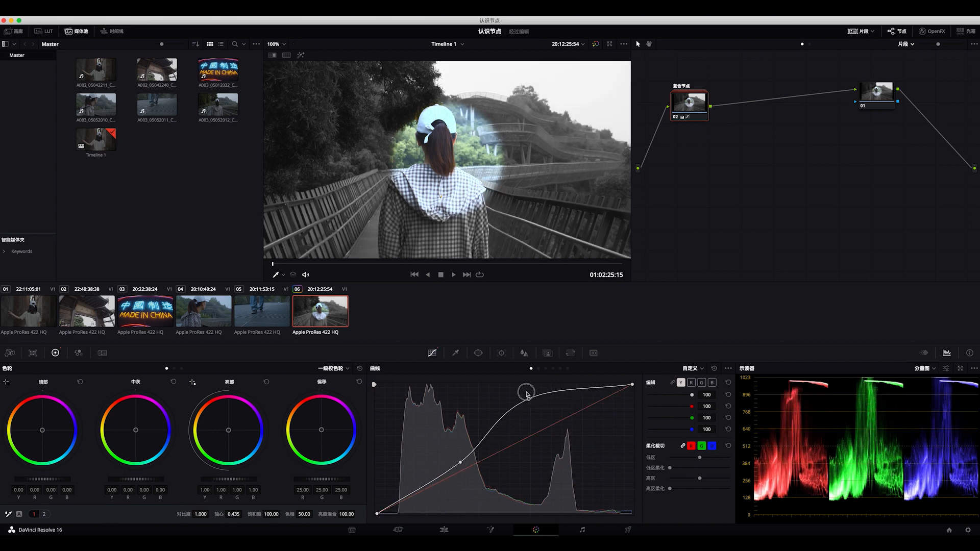Image resolution: width=980 pixels, height=551 pixels.
Task: Open the Blur/Sharpen palette icon
Action: [x=524, y=353]
